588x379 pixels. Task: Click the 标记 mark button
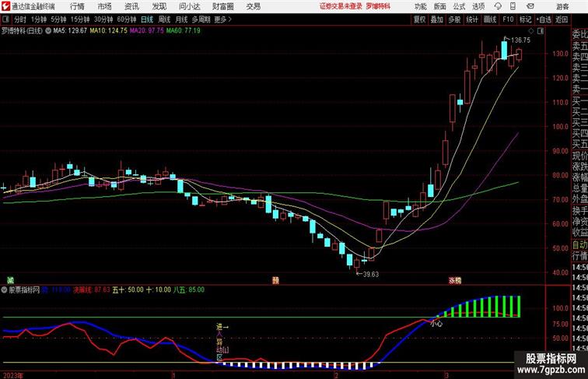click(525, 19)
